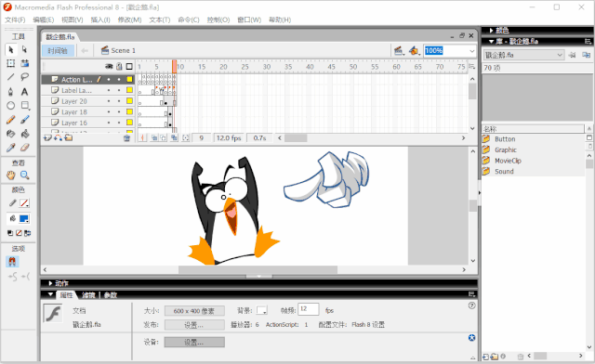
Task: Select the Oval tool
Action: click(x=10, y=106)
